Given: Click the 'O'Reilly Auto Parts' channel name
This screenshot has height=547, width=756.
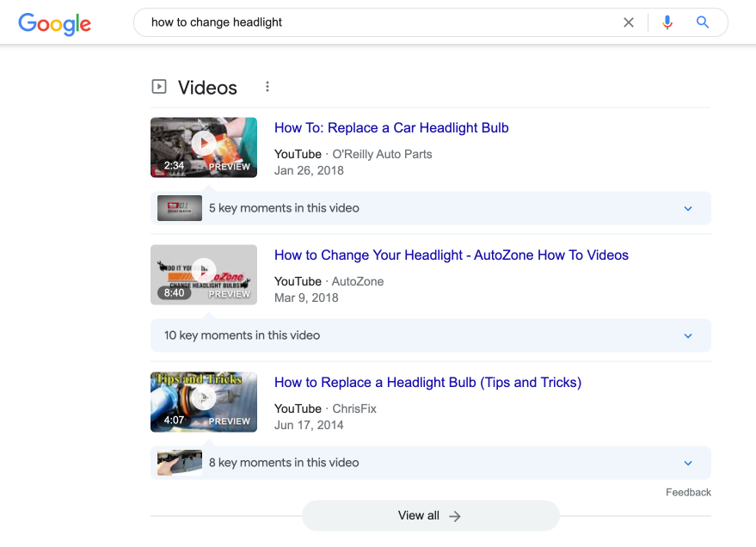Looking at the screenshot, I should [x=382, y=154].
